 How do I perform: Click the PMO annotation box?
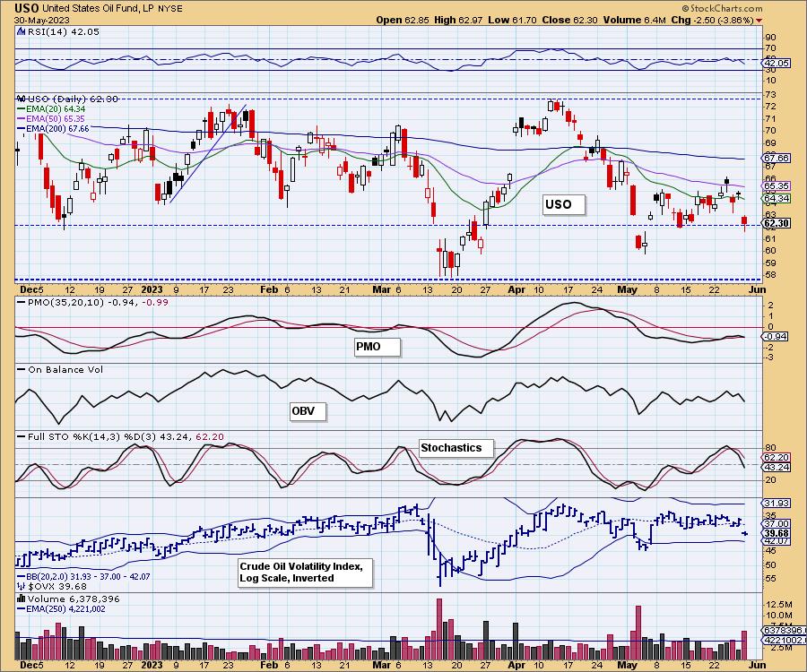pos(377,347)
